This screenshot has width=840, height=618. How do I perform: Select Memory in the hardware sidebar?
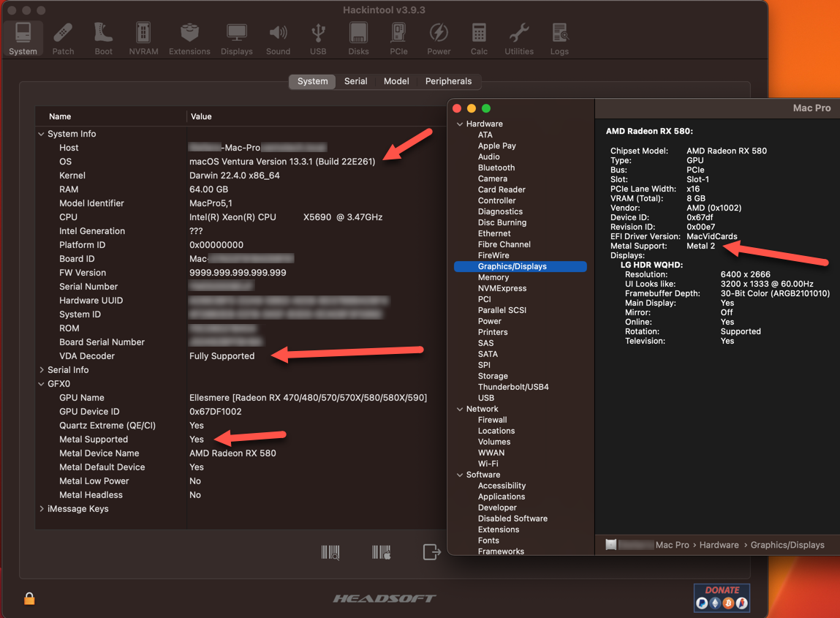493,278
